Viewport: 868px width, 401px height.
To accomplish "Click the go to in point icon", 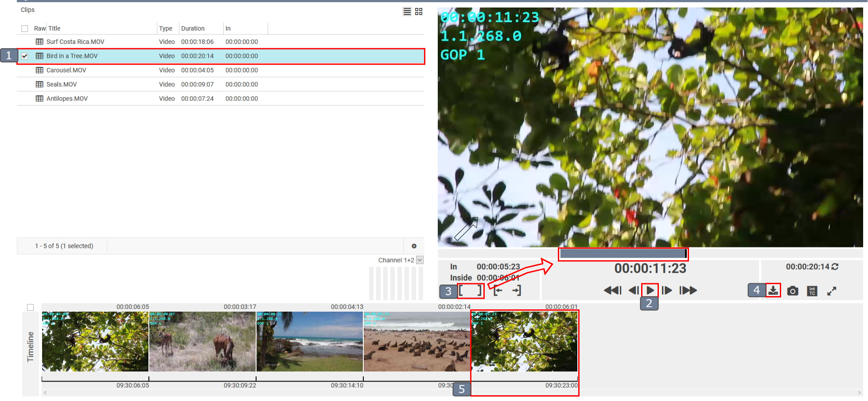I will pos(498,291).
